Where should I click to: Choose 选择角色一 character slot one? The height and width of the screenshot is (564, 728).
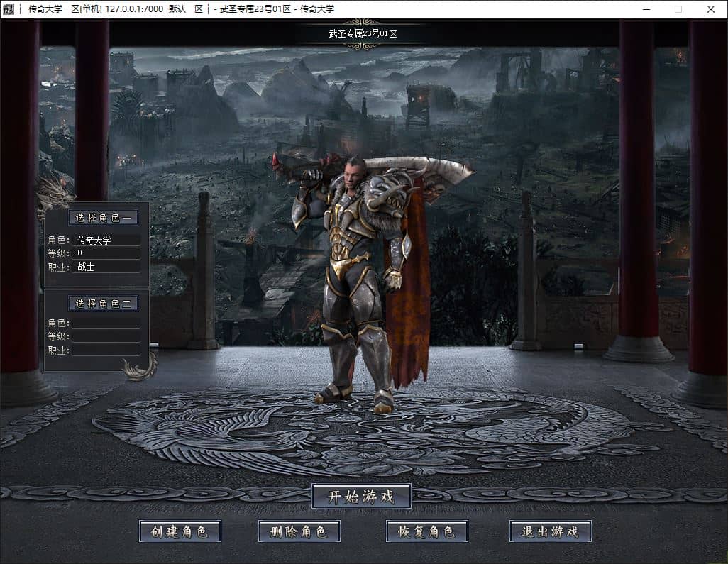pos(103,218)
